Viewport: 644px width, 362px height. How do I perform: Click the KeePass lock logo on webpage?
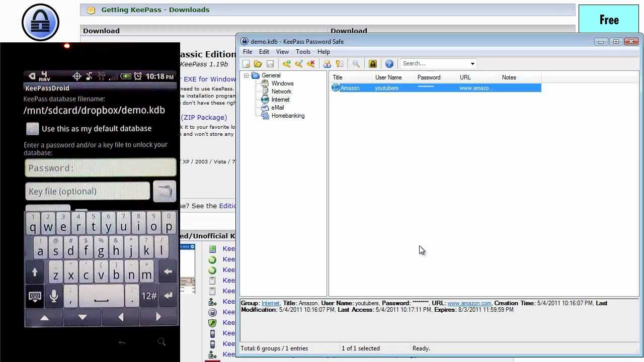tap(41, 22)
